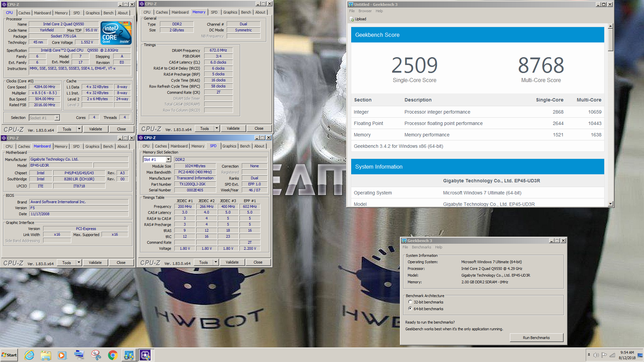This screenshot has width=644, height=362.
Task: Expand Tools arrow in CPU-tab CPU-Z window
Action: 79,129
